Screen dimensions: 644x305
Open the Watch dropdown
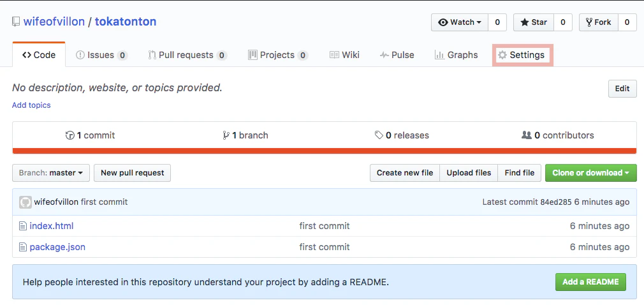(460, 22)
